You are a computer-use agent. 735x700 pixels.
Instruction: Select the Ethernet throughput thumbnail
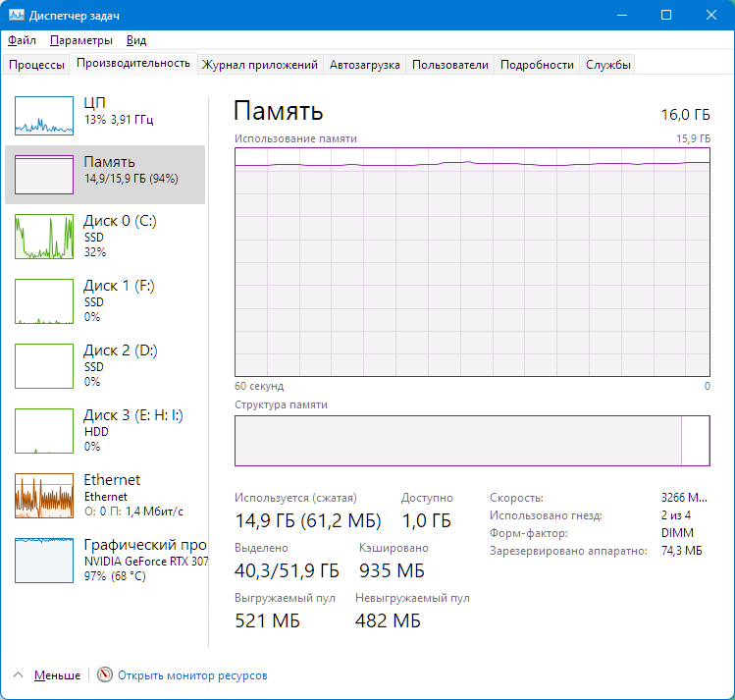[x=44, y=496]
